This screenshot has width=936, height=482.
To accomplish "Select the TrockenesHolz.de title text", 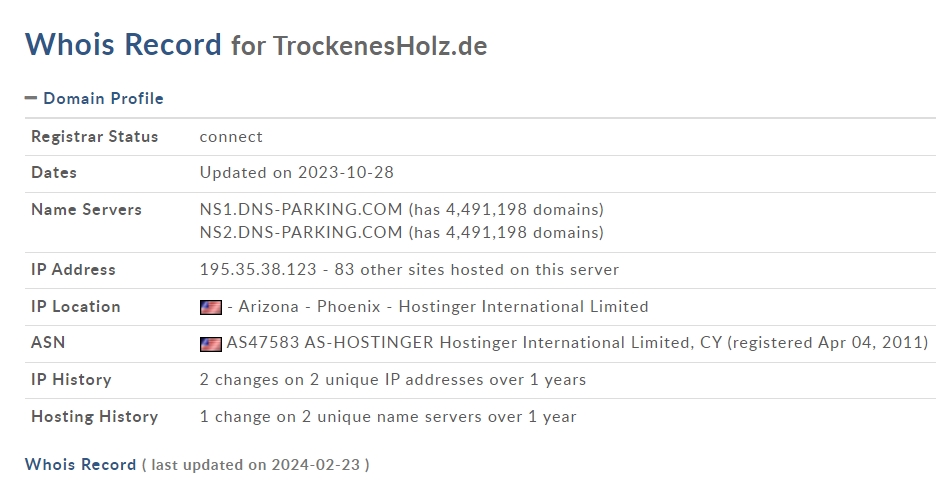I will click(x=380, y=46).
